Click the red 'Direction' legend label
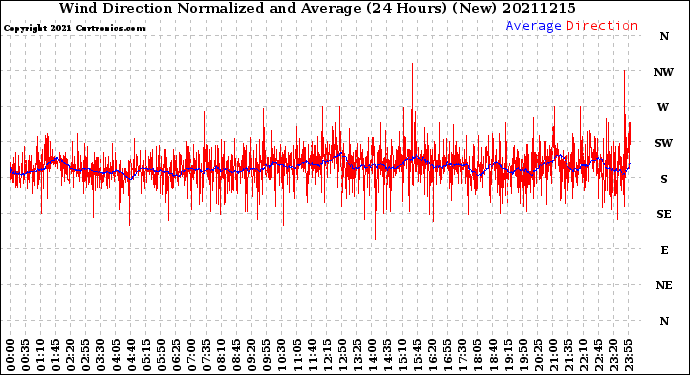 (602, 26)
